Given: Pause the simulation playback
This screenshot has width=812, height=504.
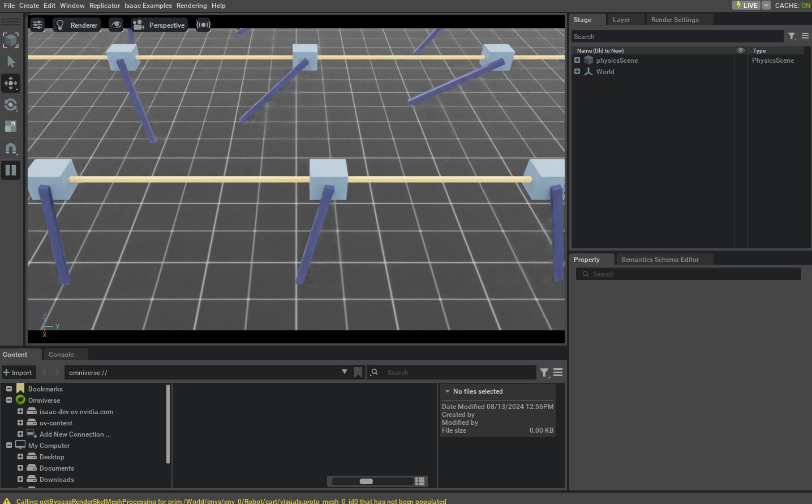Looking at the screenshot, I should (x=11, y=170).
